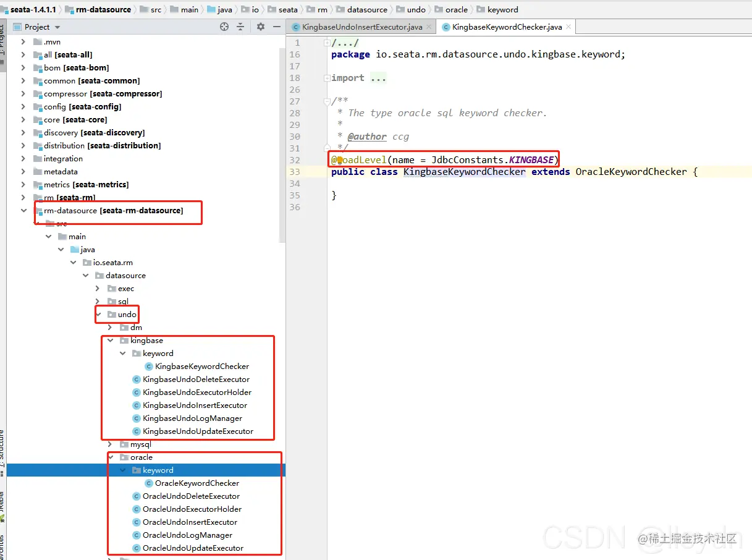Select the integration folder

point(63,159)
